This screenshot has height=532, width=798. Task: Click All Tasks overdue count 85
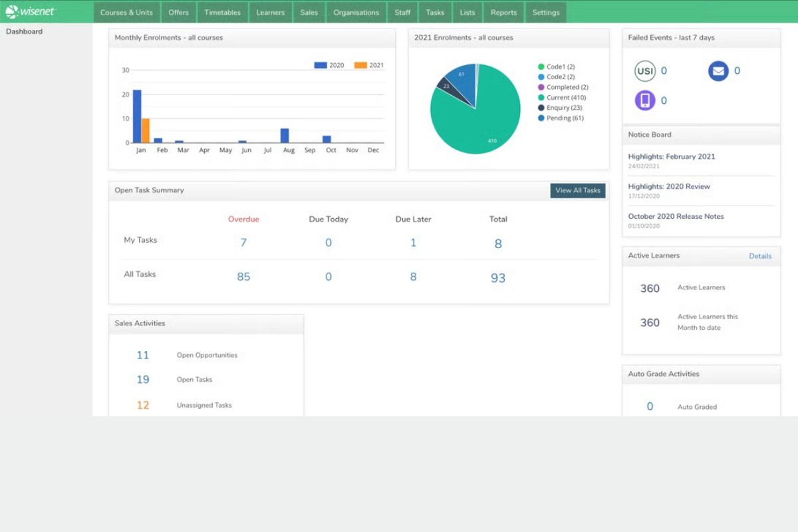pos(243,277)
